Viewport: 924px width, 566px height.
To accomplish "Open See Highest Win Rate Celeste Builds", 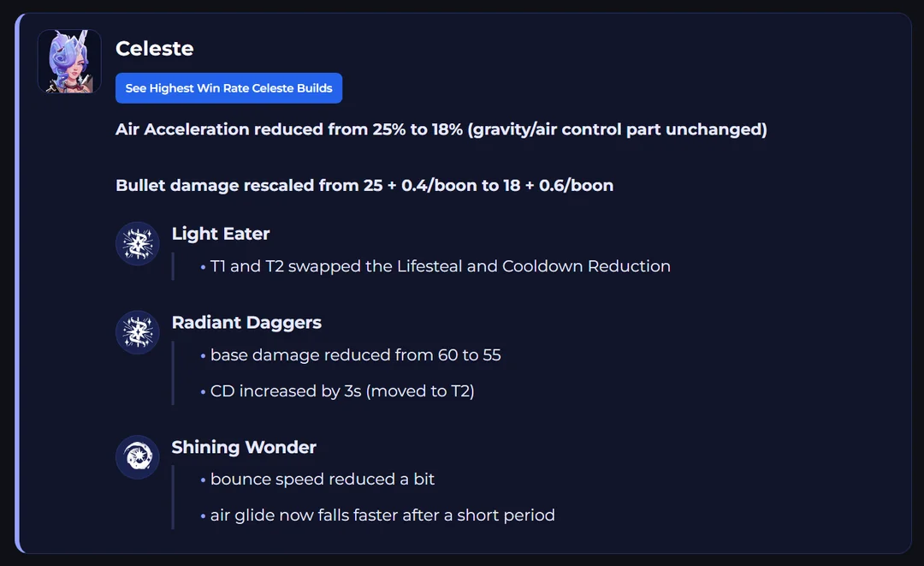I will pos(228,88).
